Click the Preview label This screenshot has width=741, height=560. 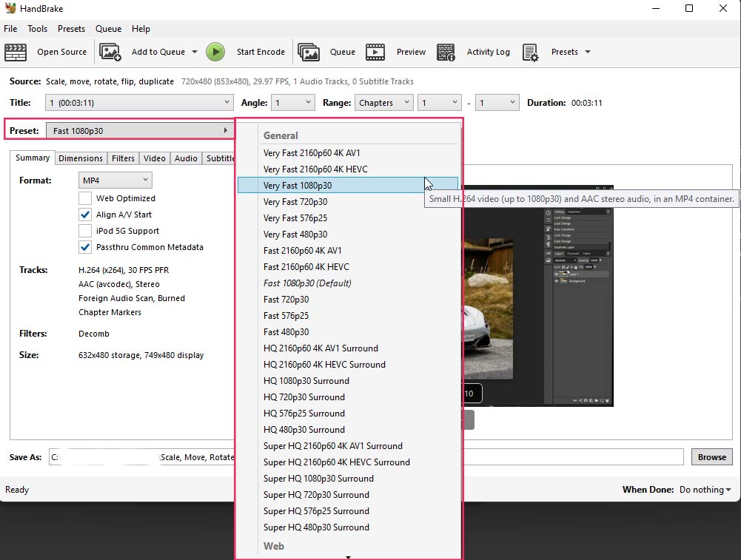click(x=411, y=52)
